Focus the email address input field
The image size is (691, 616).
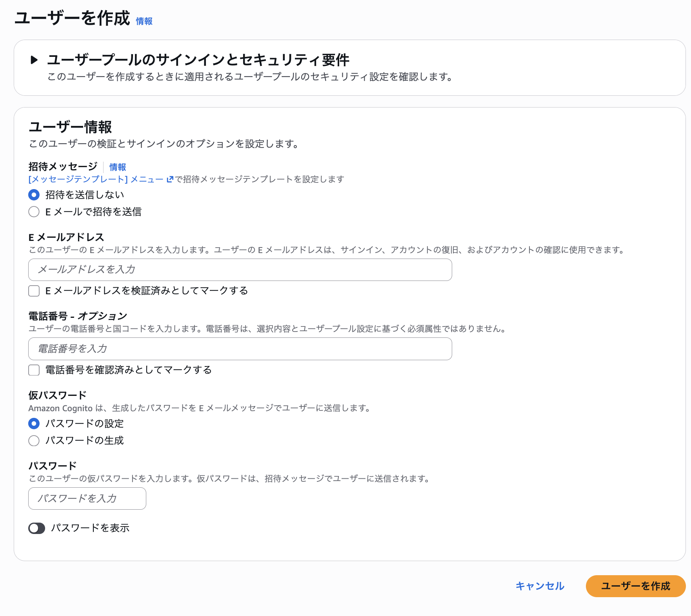tap(240, 270)
